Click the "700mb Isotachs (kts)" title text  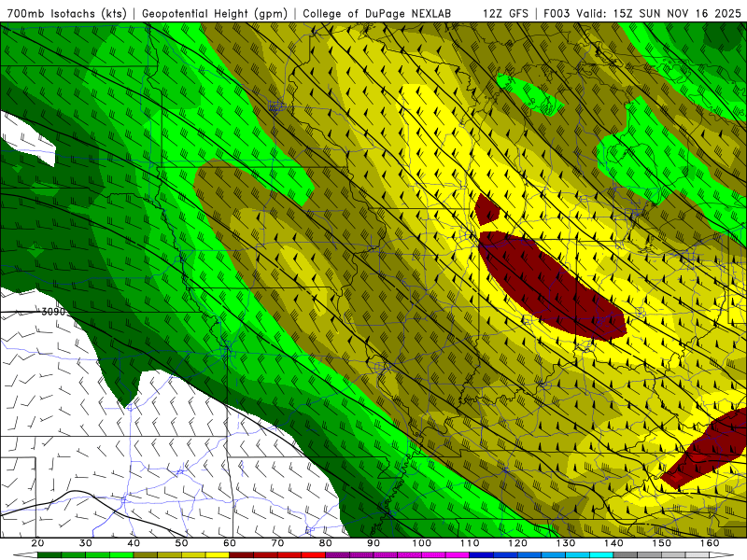click(x=66, y=13)
